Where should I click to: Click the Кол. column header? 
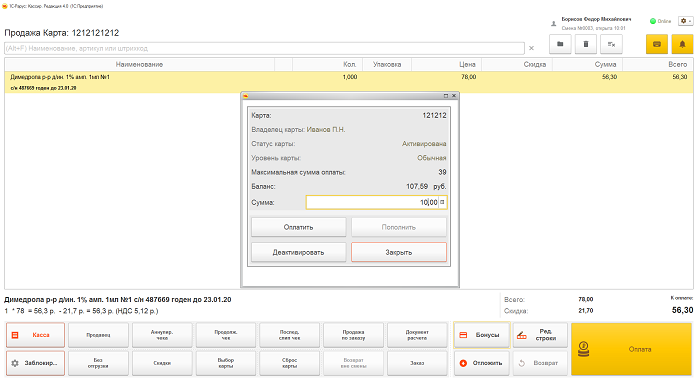[x=327, y=64]
